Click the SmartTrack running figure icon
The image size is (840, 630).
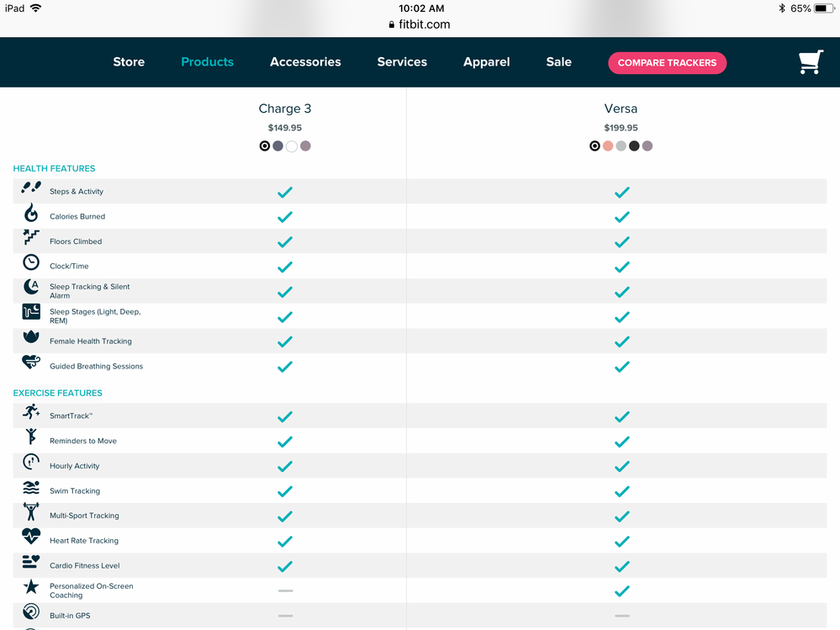pyautogui.click(x=31, y=411)
